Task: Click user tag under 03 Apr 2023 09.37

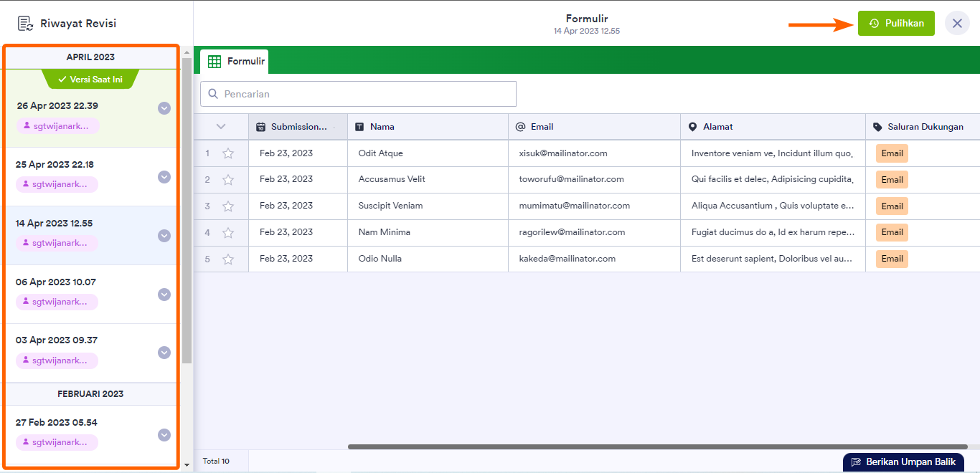Action: click(x=57, y=361)
